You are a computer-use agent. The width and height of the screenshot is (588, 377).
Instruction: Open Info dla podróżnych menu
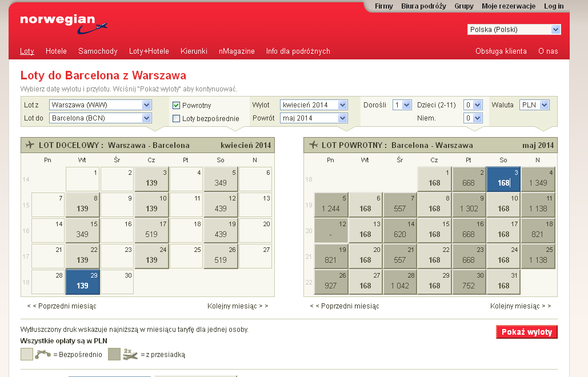tap(298, 51)
